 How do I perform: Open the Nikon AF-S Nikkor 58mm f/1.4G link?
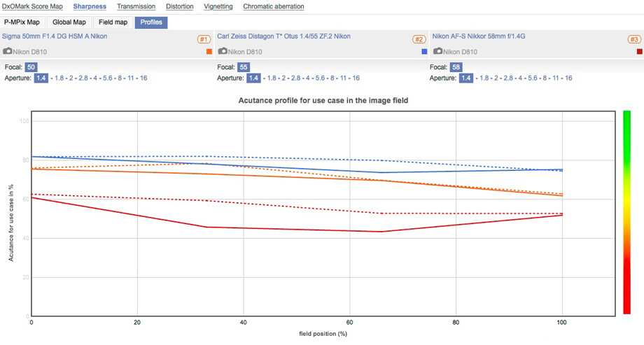(x=479, y=36)
